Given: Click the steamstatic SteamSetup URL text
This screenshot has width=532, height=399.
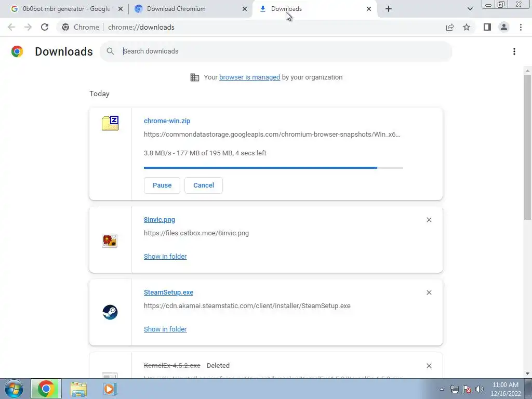Looking at the screenshot, I should click(247, 305).
